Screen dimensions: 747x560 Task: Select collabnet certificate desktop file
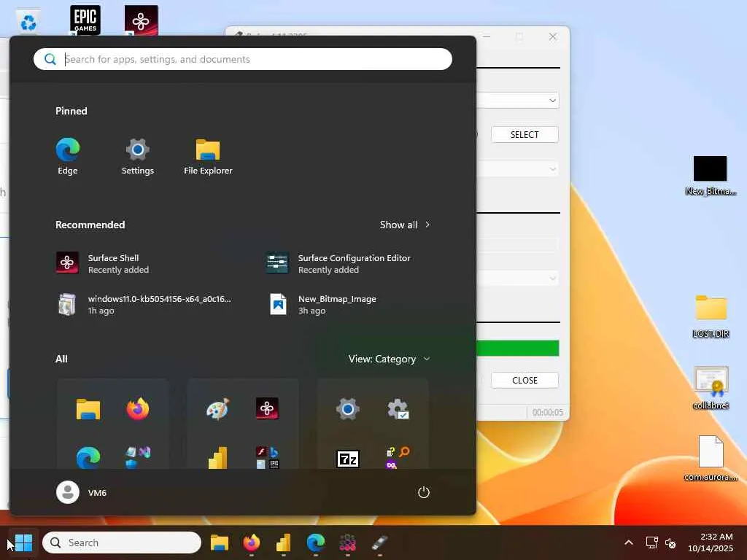[711, 388]
